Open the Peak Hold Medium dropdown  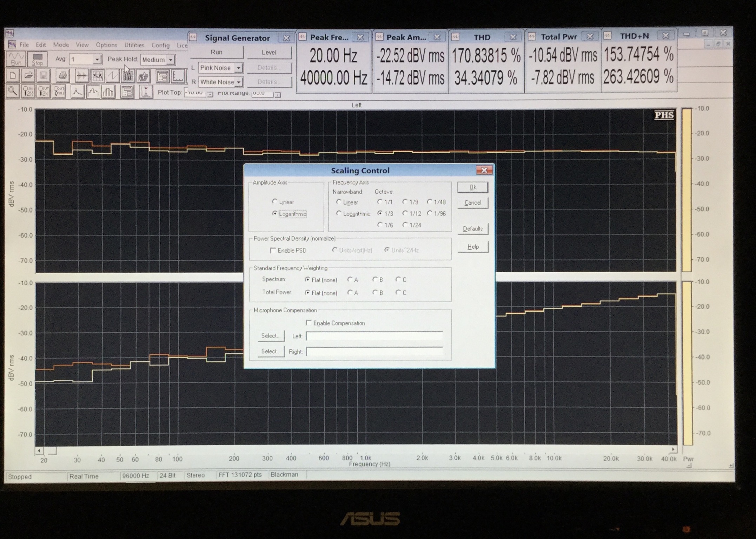click(171, 60)
